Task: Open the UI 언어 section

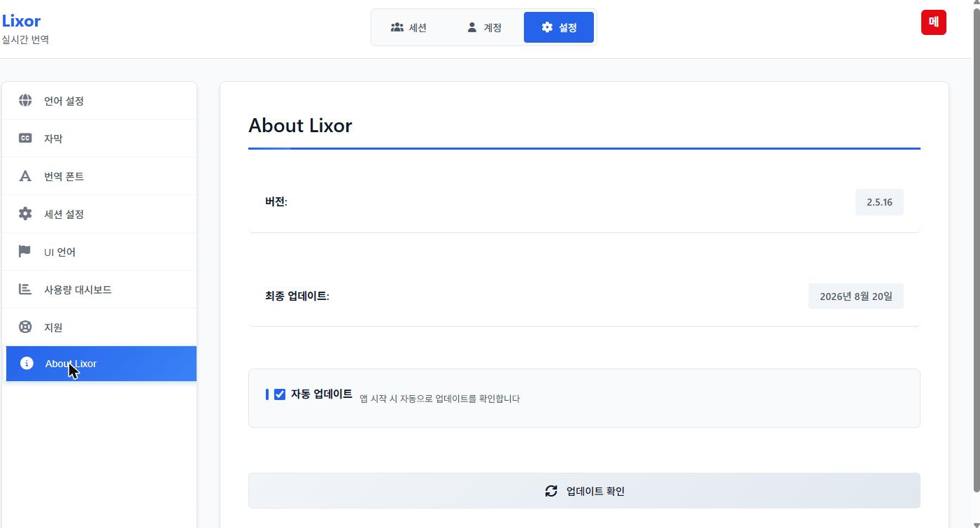Action: [99, 252]
